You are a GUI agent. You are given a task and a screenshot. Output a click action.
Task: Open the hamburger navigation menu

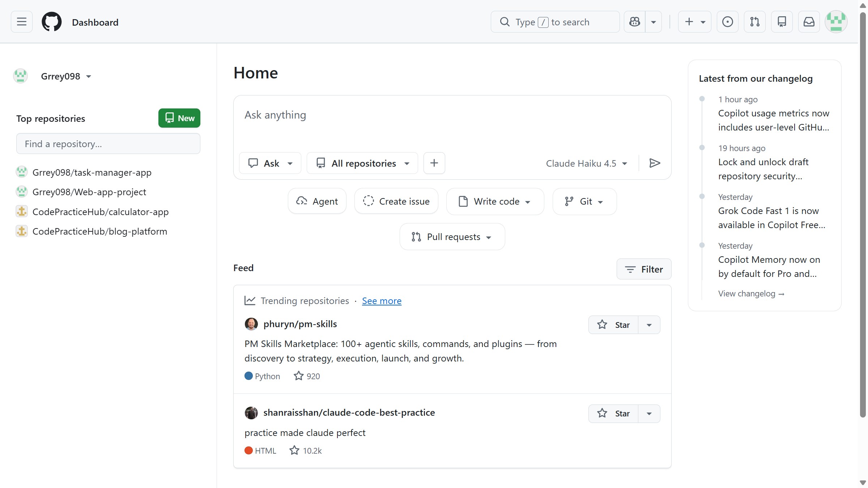(x=22, y=22)
